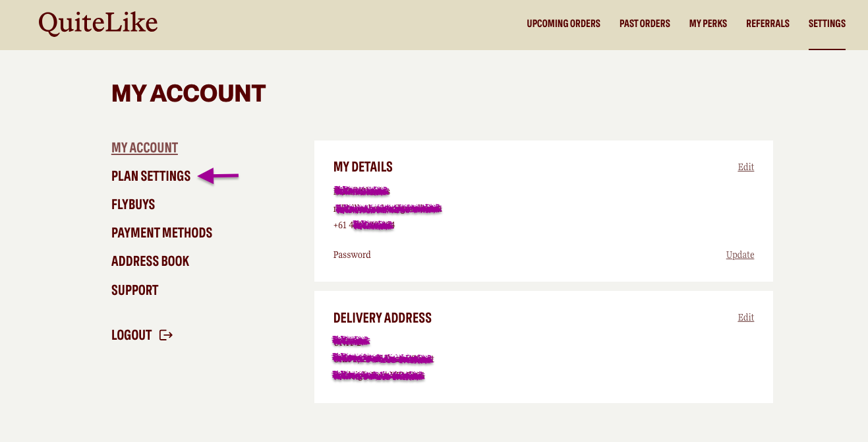This screenshot has height=442, width=868.
Task: Go to Past Orders page
Action: (645, 24)
